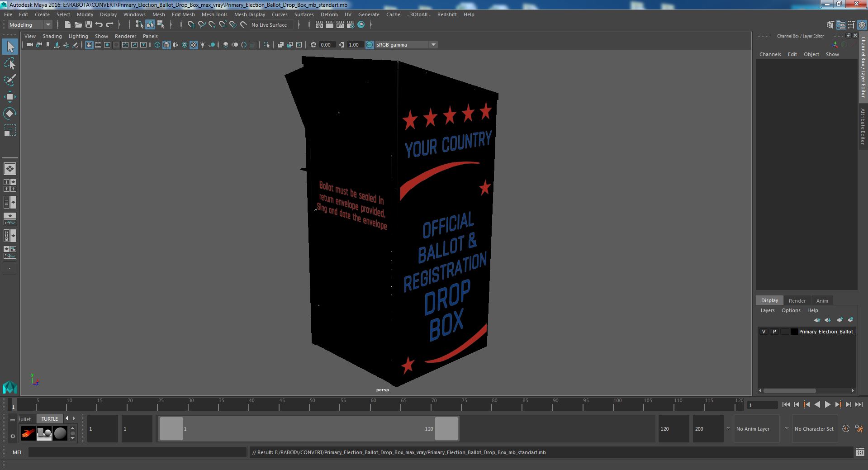Open the Layers menu

click(768, 310)
